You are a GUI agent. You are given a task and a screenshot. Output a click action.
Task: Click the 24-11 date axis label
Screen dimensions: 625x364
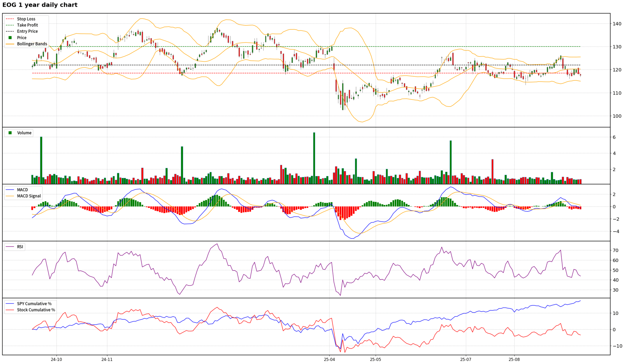(107, 359)
